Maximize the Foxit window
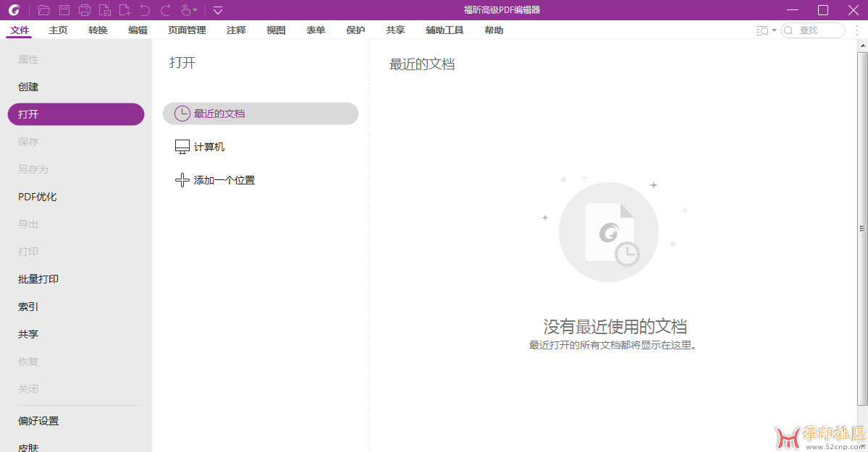Screen dimensions: 868x452 click(x=823, y=10)
